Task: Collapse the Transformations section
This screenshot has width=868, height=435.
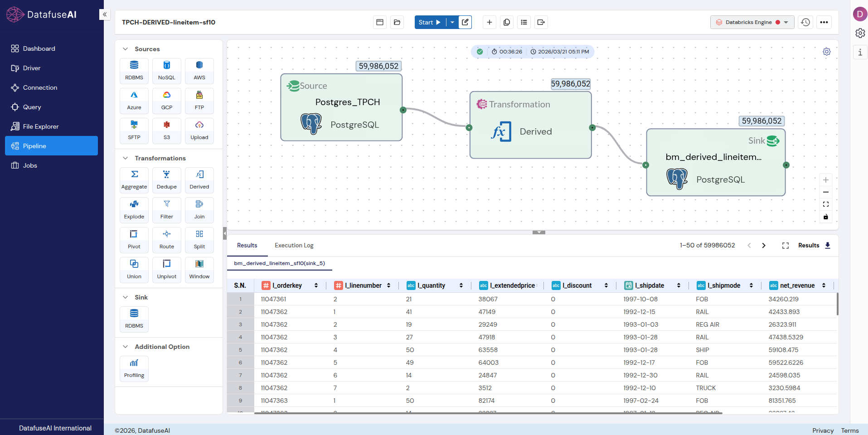Action: (x=125, y=158)
